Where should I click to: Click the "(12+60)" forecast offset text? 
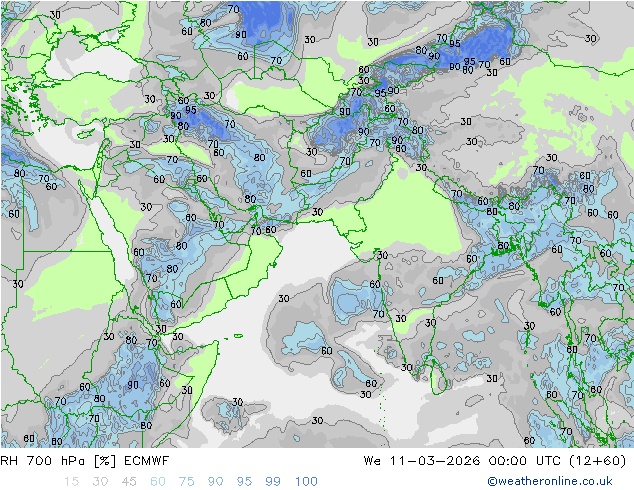tap(598, 461)
